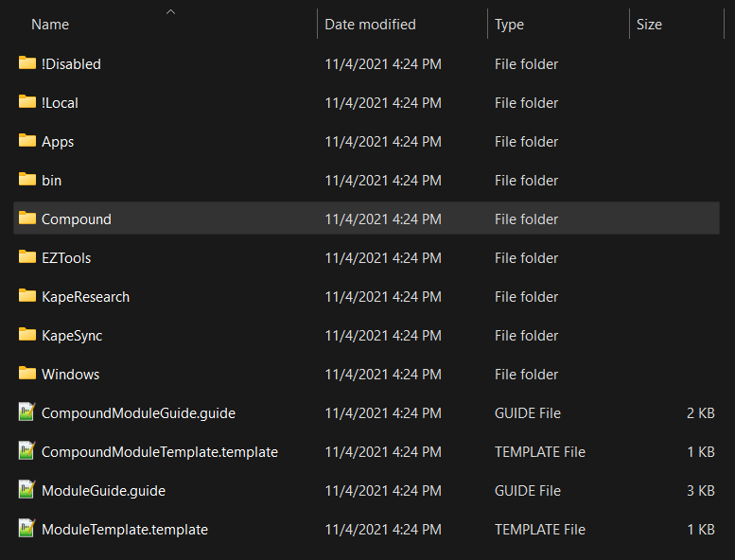Click 'TEMPLATE File' type of ModuleTemplate.template

[540, 530]
